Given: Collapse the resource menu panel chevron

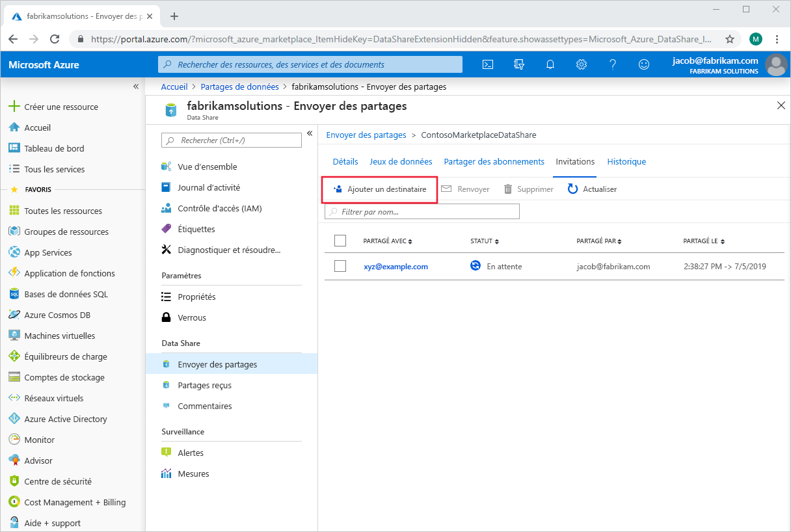Looking at the screenshot, I should pyautogui.click(x=310, y=133).
